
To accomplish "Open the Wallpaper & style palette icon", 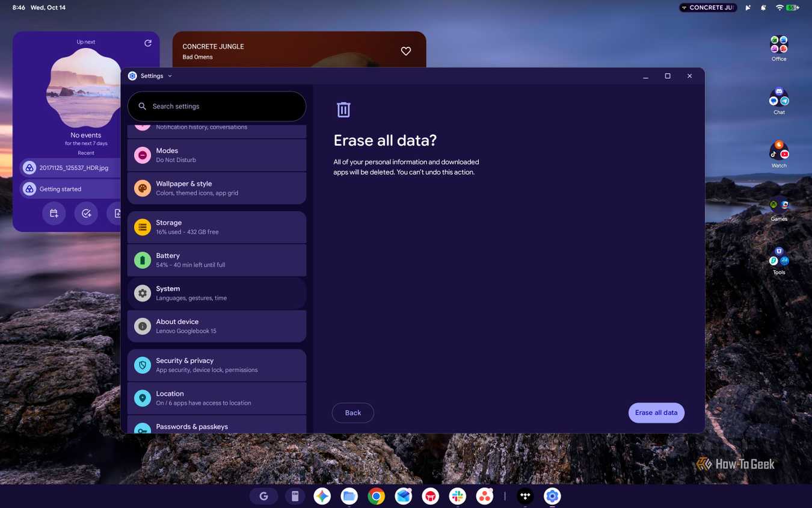I will [143, 188].
